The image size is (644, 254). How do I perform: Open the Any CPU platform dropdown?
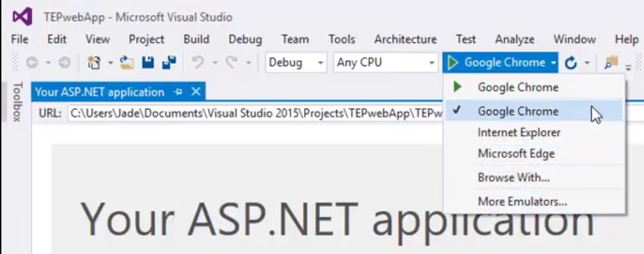(x=385, y=62)
